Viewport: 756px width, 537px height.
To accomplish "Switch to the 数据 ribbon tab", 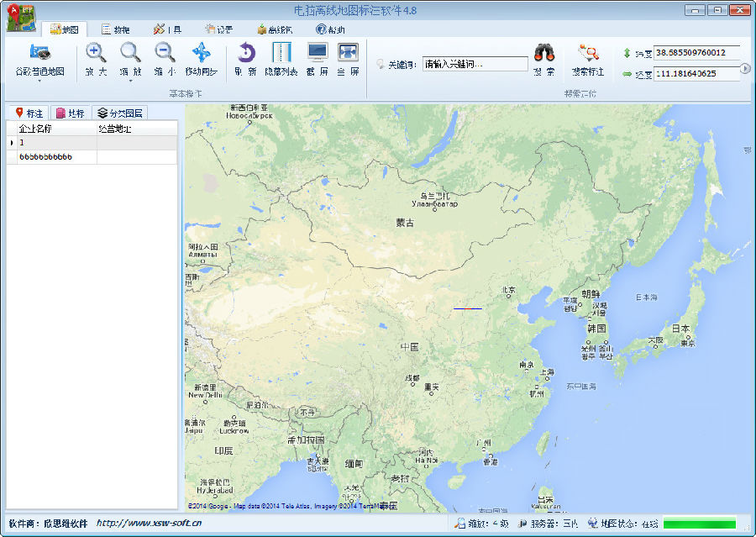I will 116,29.
